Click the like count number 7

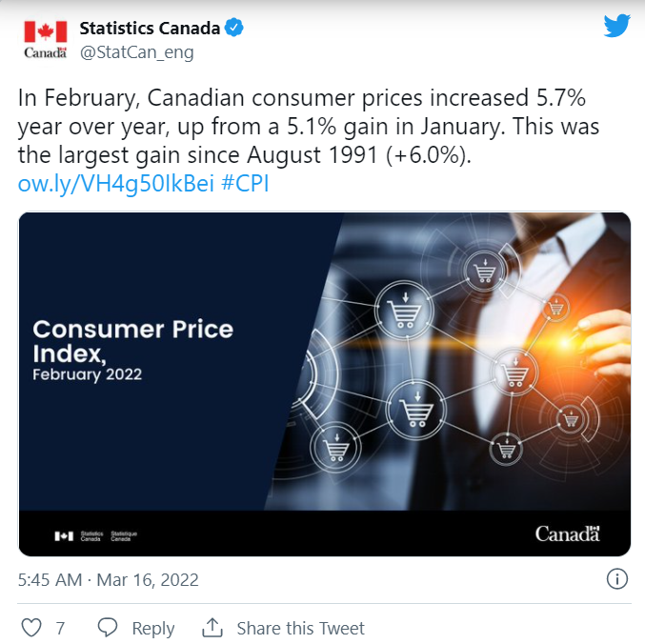pyautogui.click(x=60, y=629)
